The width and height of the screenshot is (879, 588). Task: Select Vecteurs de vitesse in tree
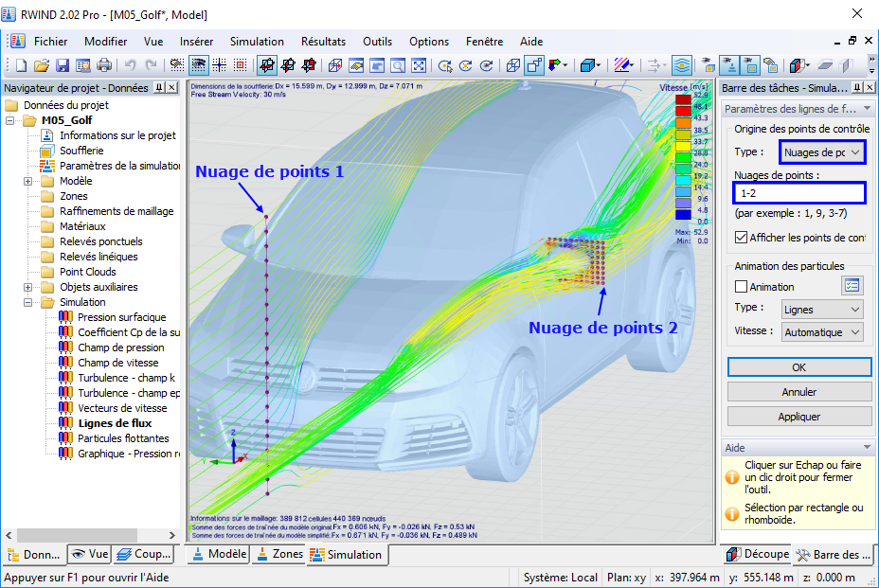[x=122, y=408]
